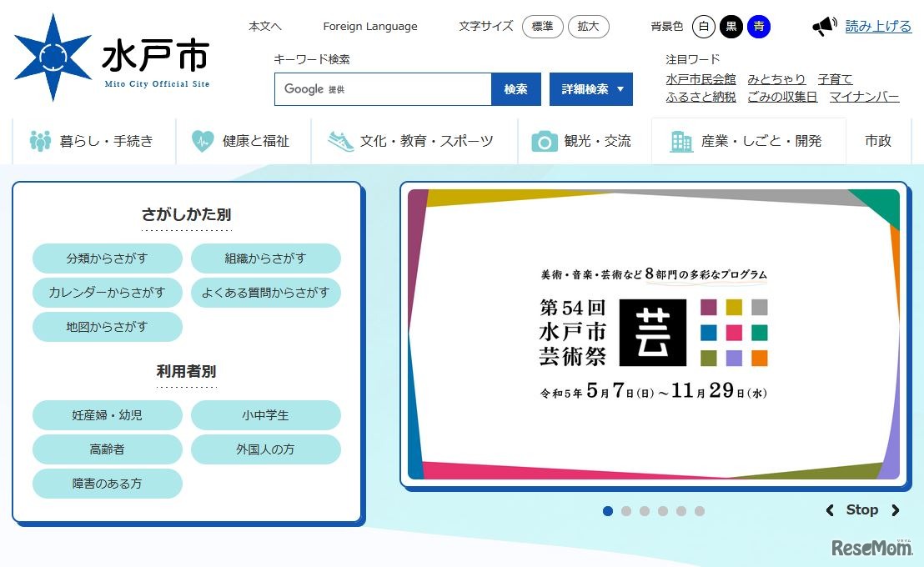This screenshot has width=924, height=567.
Task: Click the Google keyword search input field
Action: point(383,88)
